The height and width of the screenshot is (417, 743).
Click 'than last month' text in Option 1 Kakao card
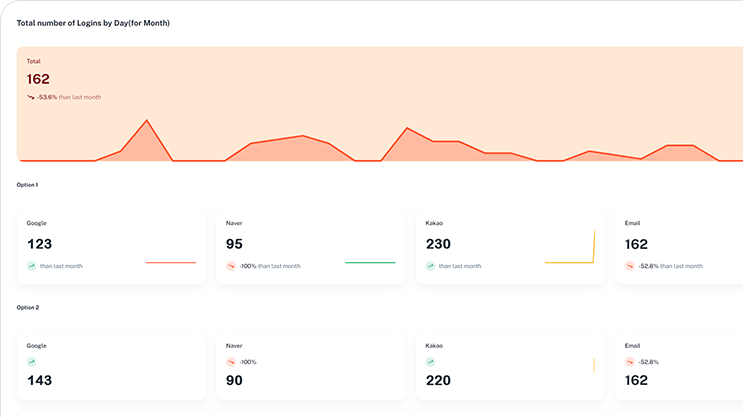tap(460, 266)
